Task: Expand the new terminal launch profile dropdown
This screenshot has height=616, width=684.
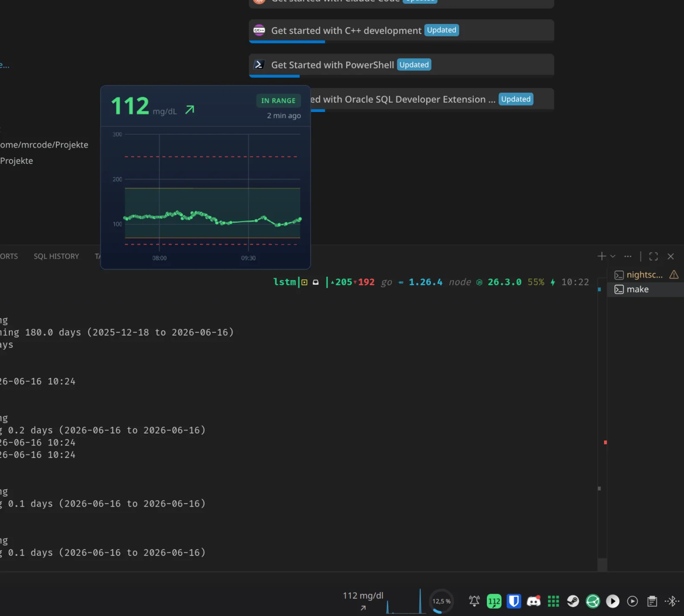Action: click(x=613, y=256)
